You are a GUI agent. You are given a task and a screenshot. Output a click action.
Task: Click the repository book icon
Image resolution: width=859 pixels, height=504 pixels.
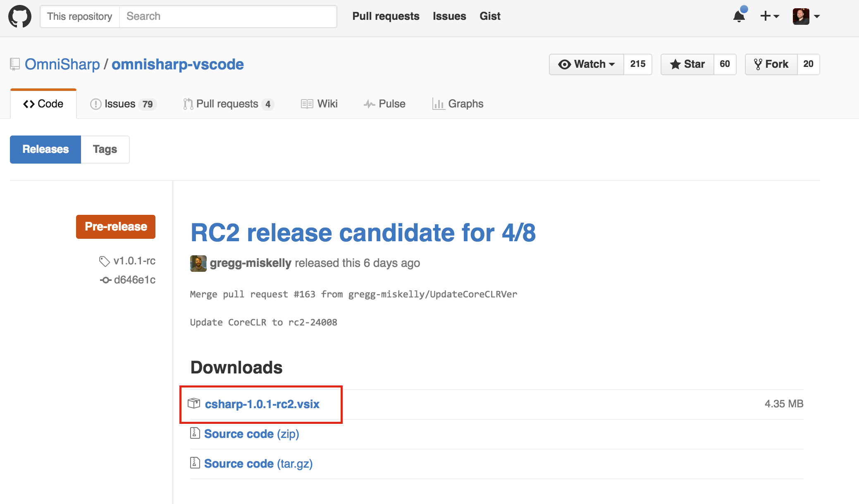pyautogui.click(x=15, y=64)
